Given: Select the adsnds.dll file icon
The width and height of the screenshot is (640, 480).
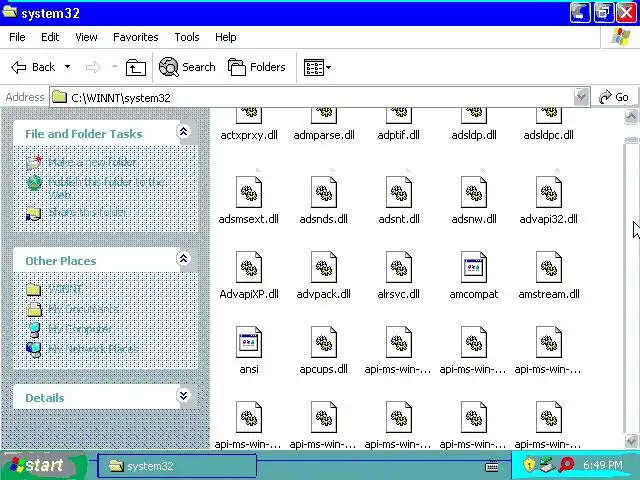Looking at the screenshot, I should [324, 192].
